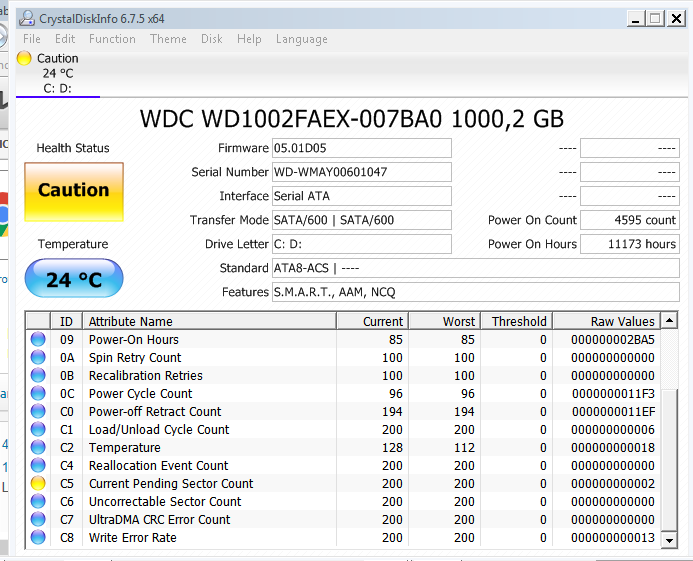Select the Power Cycle Count row

(343, 393)
